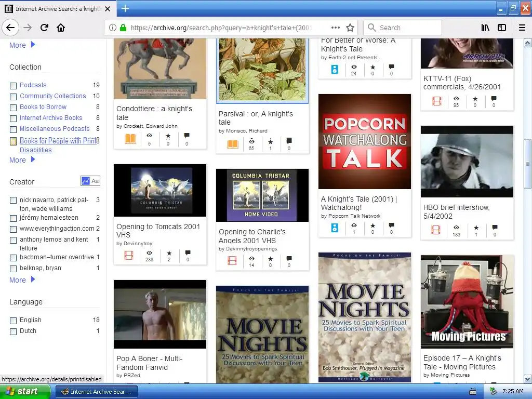The image size is (532, 399).
Task: Reload the page with the refresh icon
Action: [x=44, y=28]
